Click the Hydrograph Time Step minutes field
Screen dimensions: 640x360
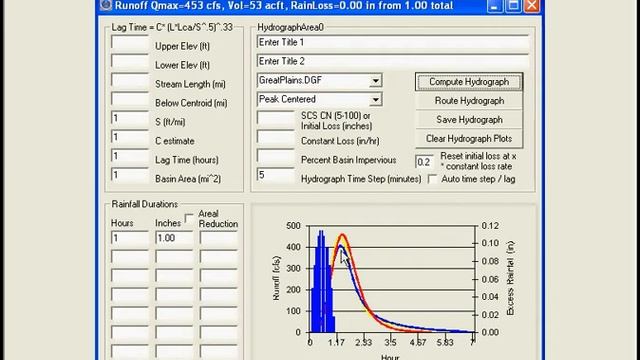tap(276, 175)
